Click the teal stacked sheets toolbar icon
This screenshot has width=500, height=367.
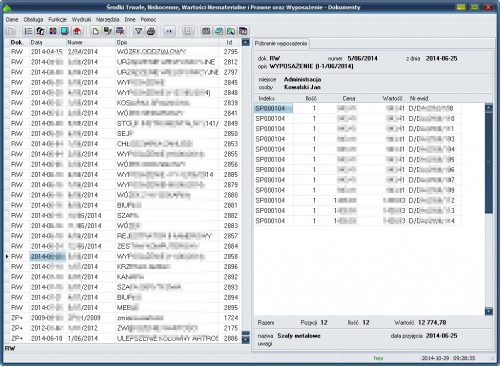[219, 31]
